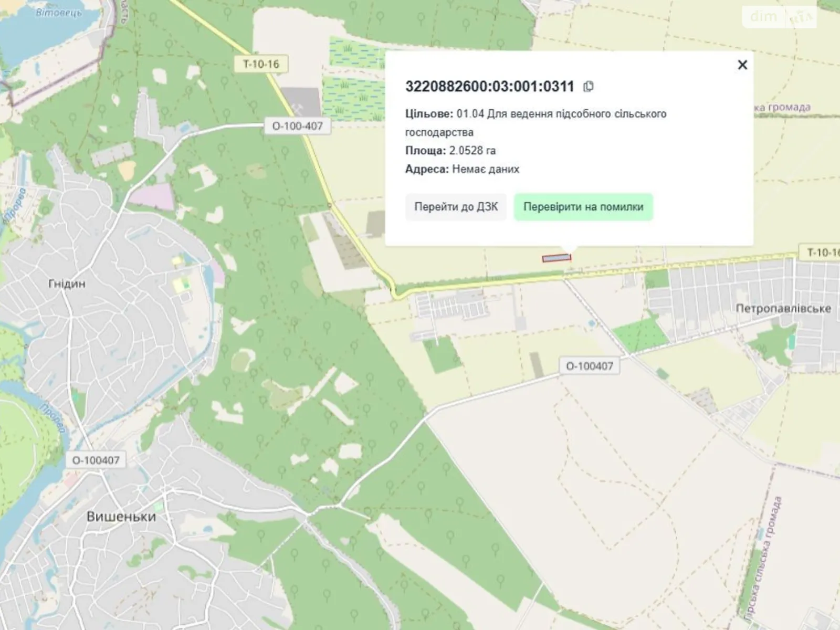Open the dim.ria watermark logo
Image resolution: width=840 pixels, height=630 pixels.
tap(781, 17)
